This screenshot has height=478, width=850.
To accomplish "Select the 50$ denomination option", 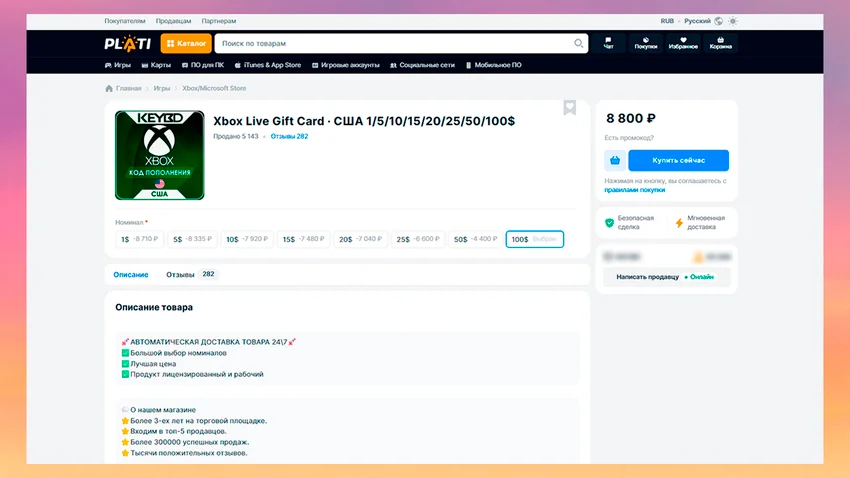I will (x=475, y=239).
